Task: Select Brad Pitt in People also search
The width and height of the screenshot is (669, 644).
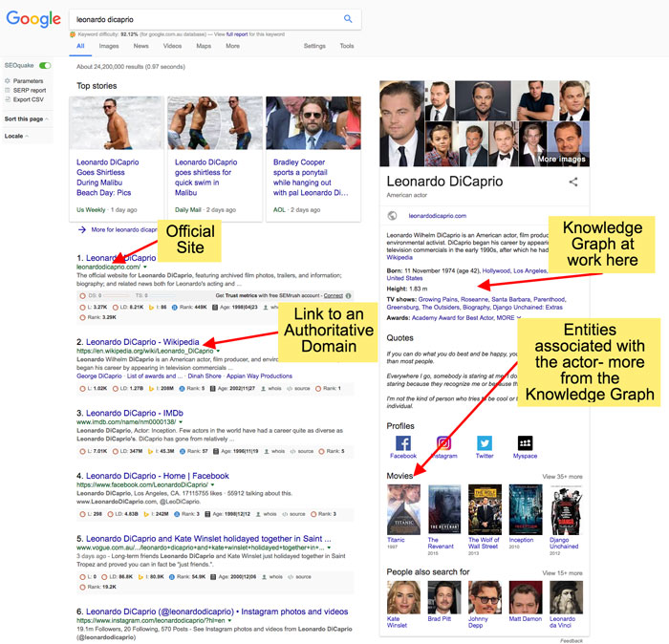Action: tap(444, 597)
